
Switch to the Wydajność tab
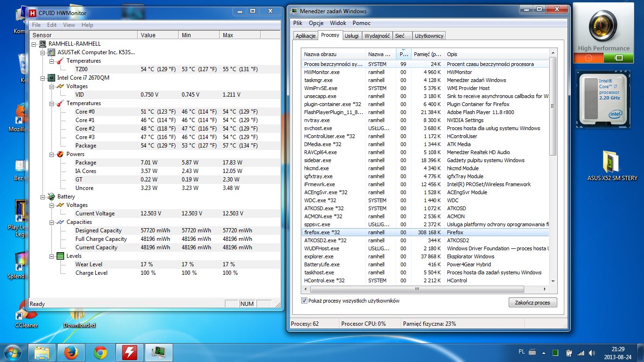click(x=377, y=36)
